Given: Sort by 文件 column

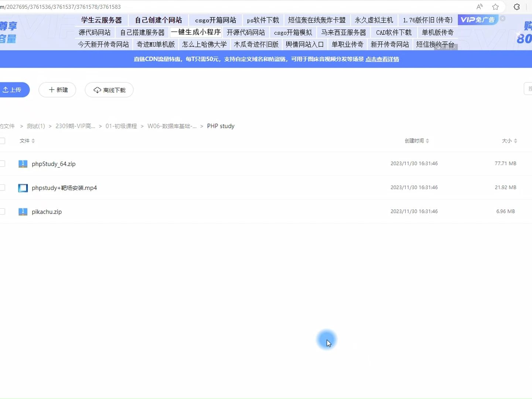Looking at the screenshot, I should coord(27,141).
